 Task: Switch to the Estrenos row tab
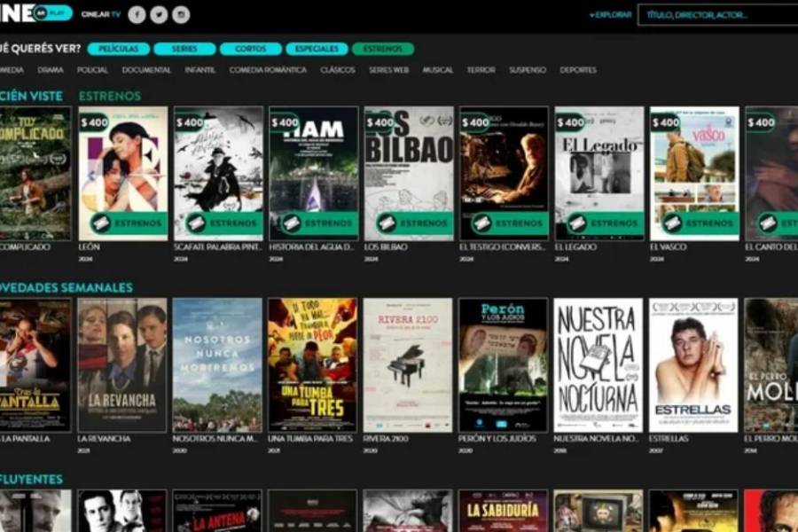click(x=110, y=96)
